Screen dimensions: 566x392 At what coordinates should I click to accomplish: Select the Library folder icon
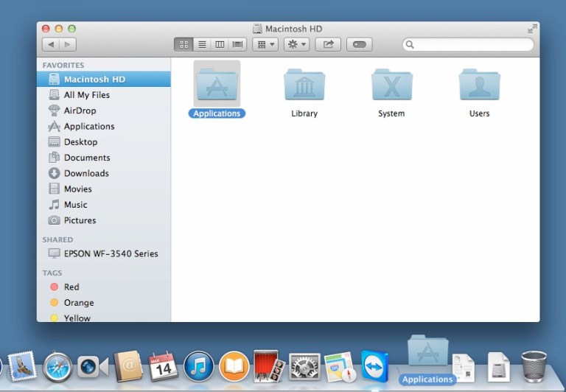tap(304, 86)
